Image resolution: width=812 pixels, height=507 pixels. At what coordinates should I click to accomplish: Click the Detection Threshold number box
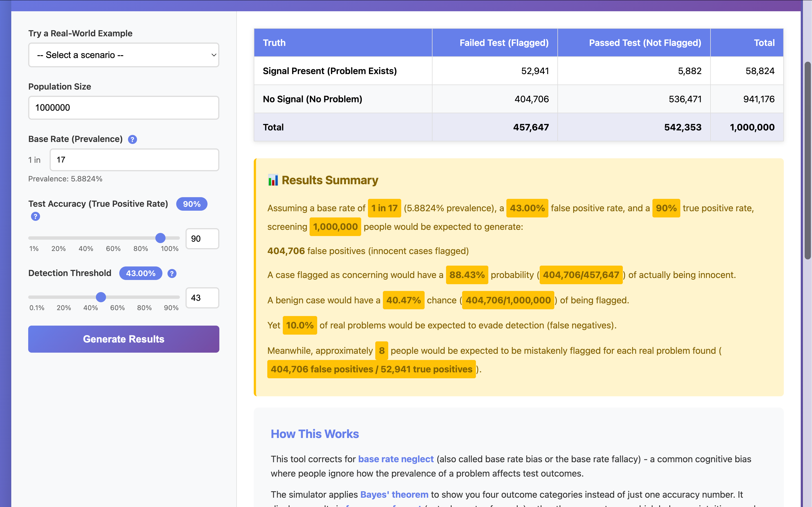coord(202,298)
